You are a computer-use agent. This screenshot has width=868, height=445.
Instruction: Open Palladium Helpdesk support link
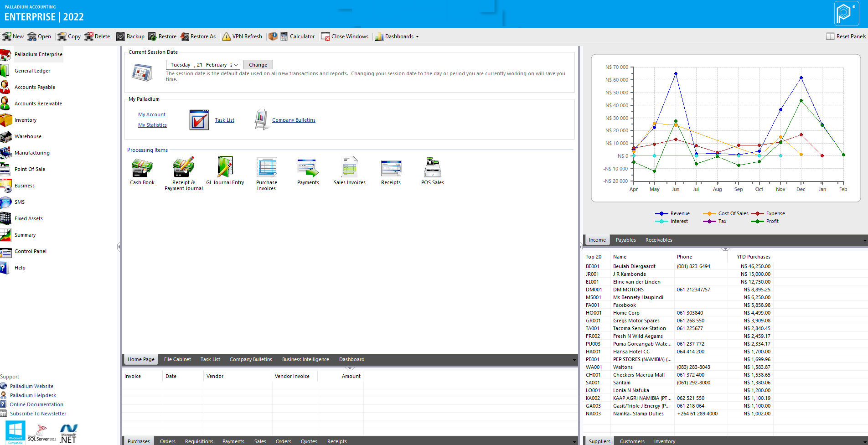(x=33, y=395)
